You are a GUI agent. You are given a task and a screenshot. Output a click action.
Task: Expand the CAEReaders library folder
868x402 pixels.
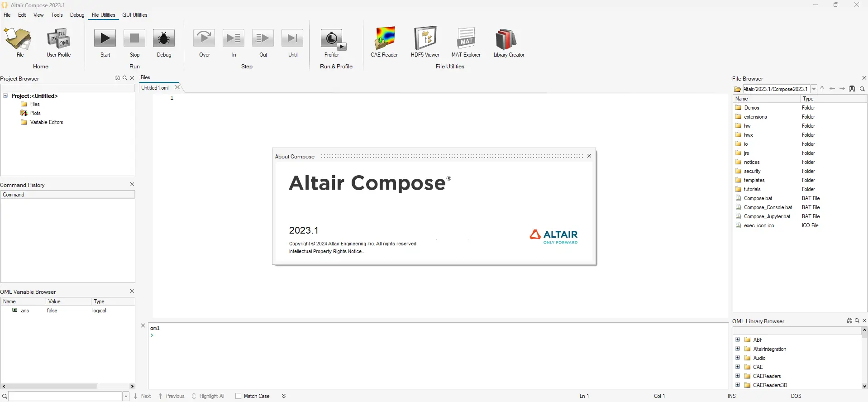pyautogui.click(x=738, y=376)
